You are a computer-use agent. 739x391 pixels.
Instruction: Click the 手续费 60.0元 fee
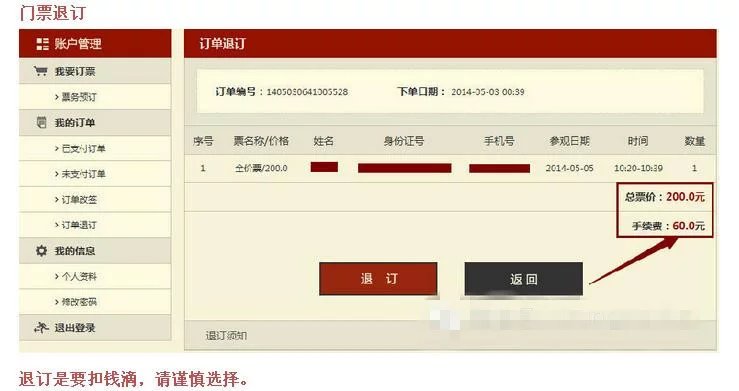pyautogui.click(x=668, y=226)
